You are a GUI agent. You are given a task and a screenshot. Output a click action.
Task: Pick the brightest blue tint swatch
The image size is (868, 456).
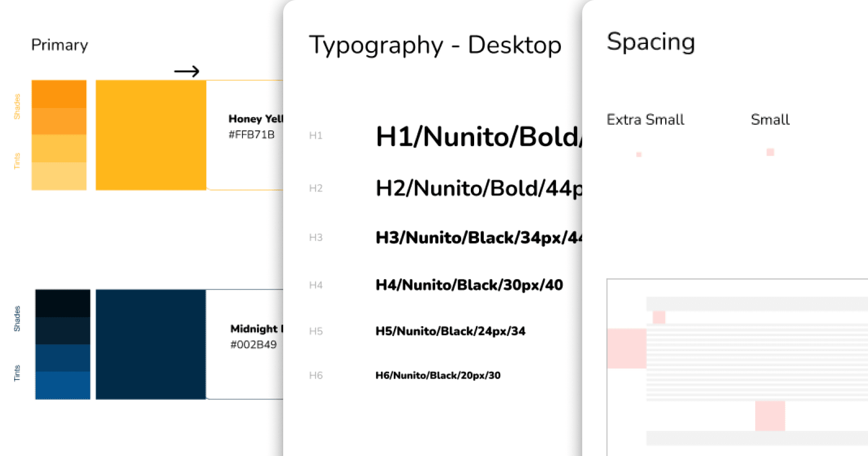tap(63, 385)
